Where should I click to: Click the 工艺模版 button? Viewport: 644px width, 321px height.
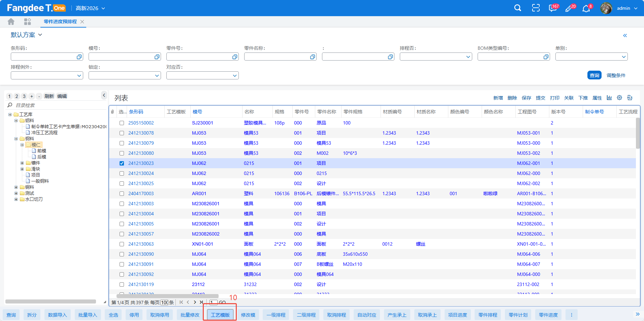click(x=220, y=315)
